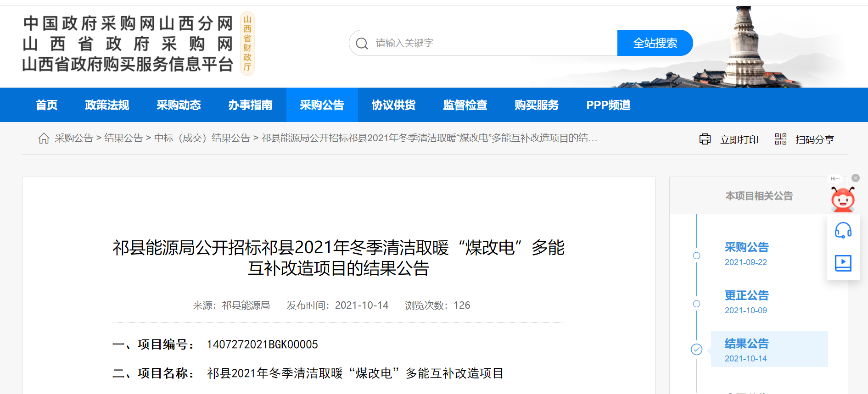
Task: Click the 立即打印 print link text
Action: tap(739, 139)
